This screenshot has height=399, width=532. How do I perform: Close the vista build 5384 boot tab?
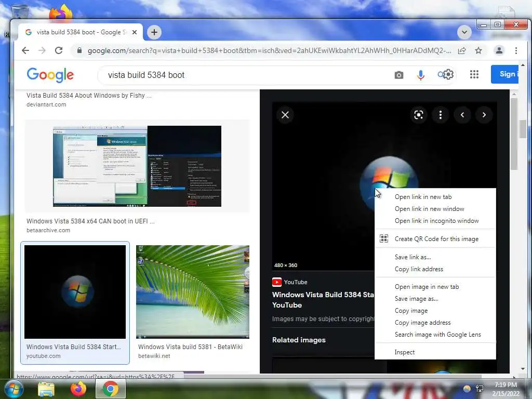click(135, 32)
